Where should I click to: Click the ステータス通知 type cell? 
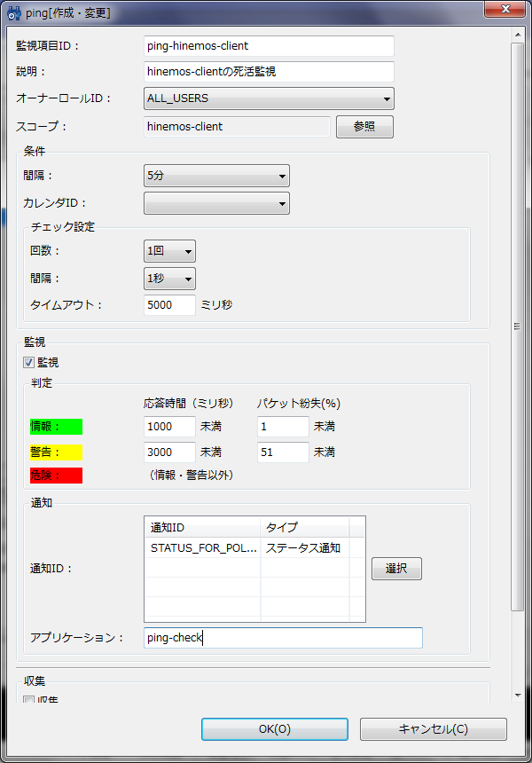tap(303, 548)
